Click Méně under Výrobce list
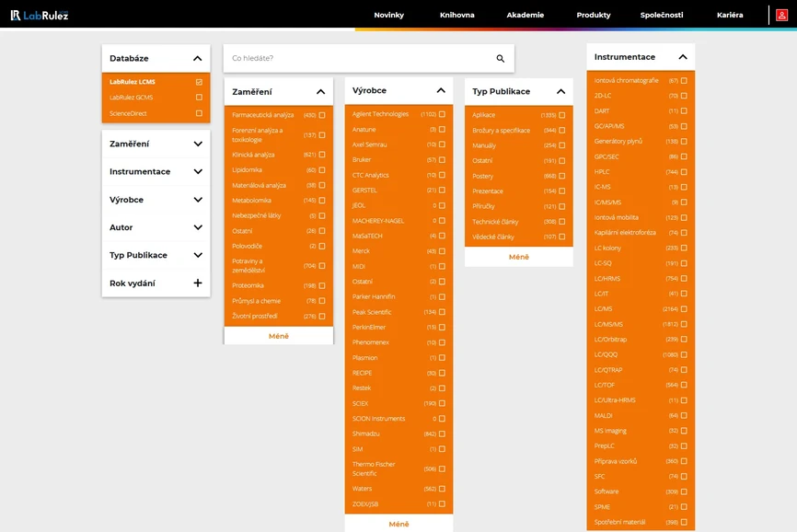This screenshot has height=532, width=797. point(398,524)
